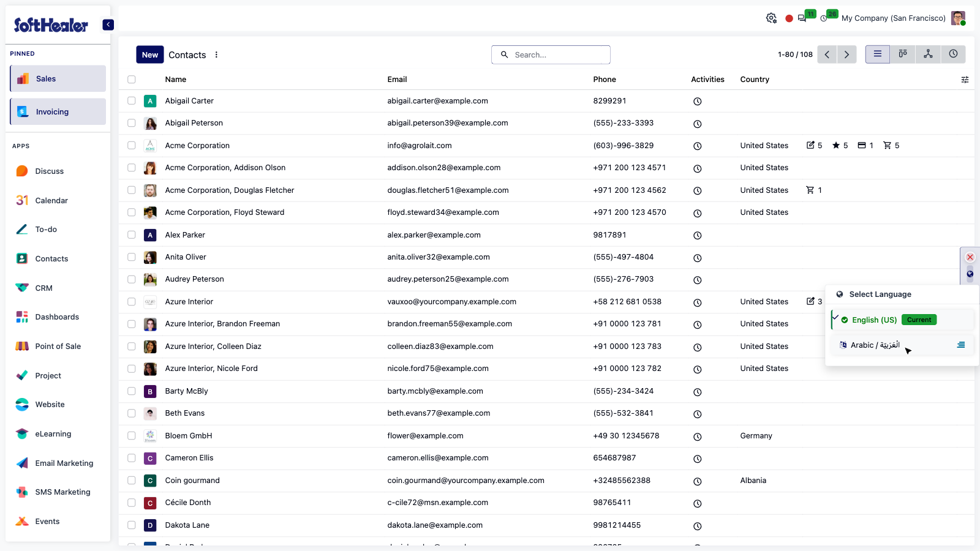Open pinned Invoicing menu
Screen dimensions: 980x551
click(x=58, y=111)
